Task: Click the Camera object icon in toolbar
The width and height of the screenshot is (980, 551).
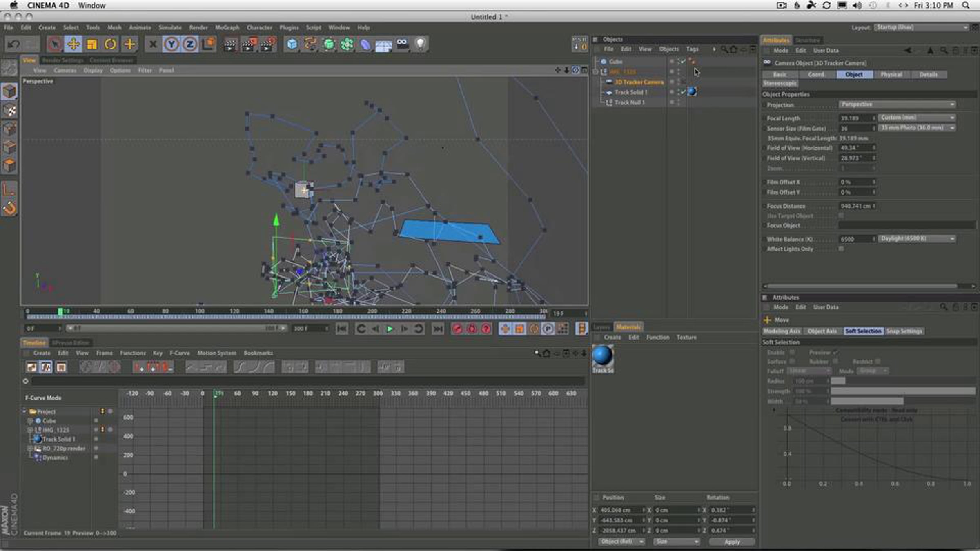Action: pyautogui.click(x=402, y=44)
